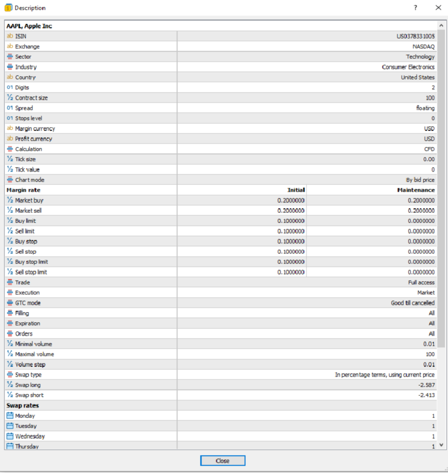The width and height of the screenshot is (448, 476).
Task: Click the icon beside the Filling label
Action: [10, 313]
